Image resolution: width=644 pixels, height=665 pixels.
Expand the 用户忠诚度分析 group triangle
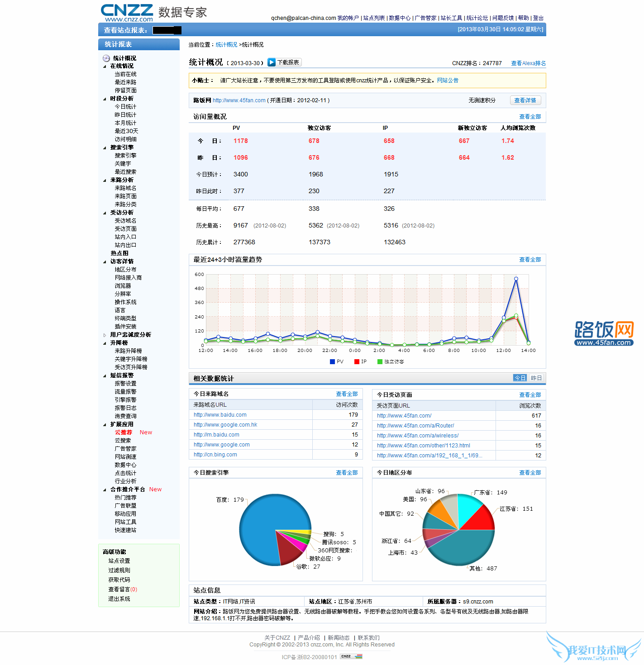pyautogui.click(x=105, y=335)
